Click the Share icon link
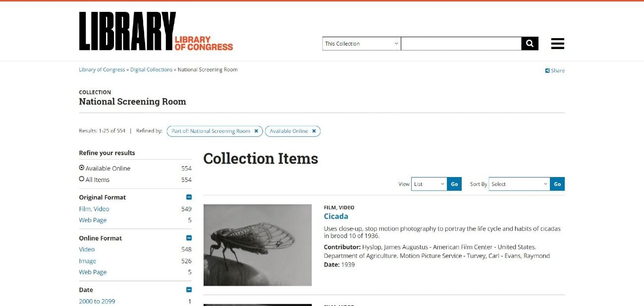644x306 pixels. coord(555,70)
